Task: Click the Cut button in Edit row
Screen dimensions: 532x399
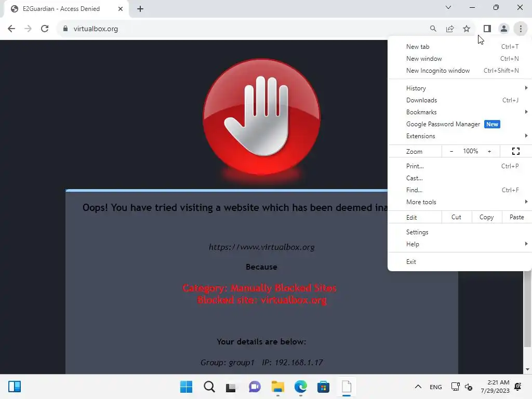Action: (456, 217)
